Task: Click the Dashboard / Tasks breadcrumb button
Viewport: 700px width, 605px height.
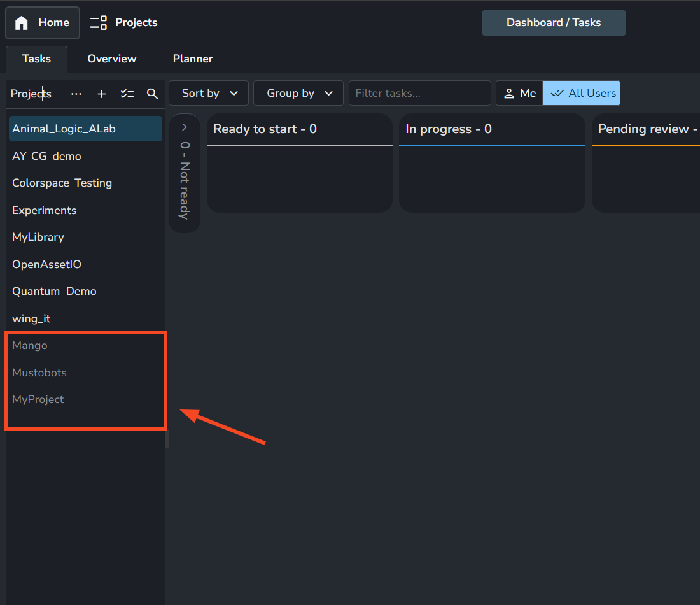Action: click(554, 23)
